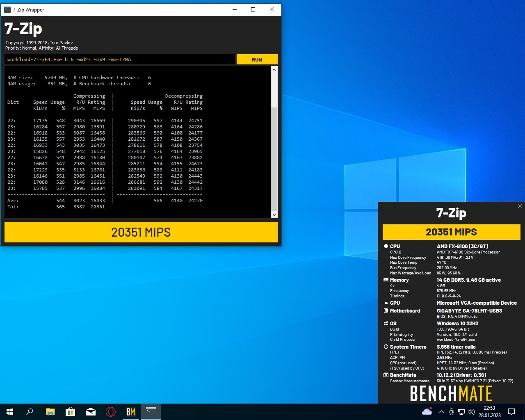
Task: Click the Windows 10 22H2 text
Action: [457, 324]
